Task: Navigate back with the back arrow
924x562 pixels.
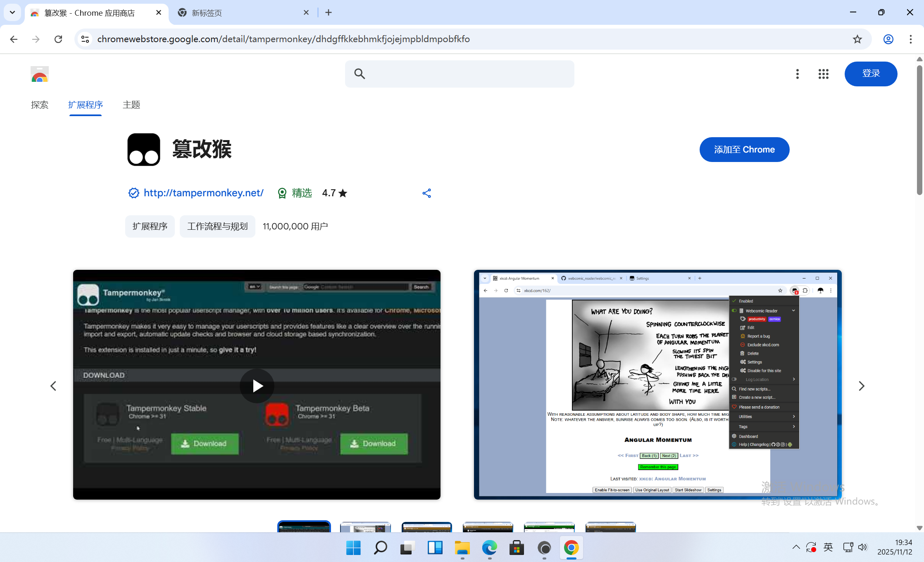Action: tap(14, 39)
